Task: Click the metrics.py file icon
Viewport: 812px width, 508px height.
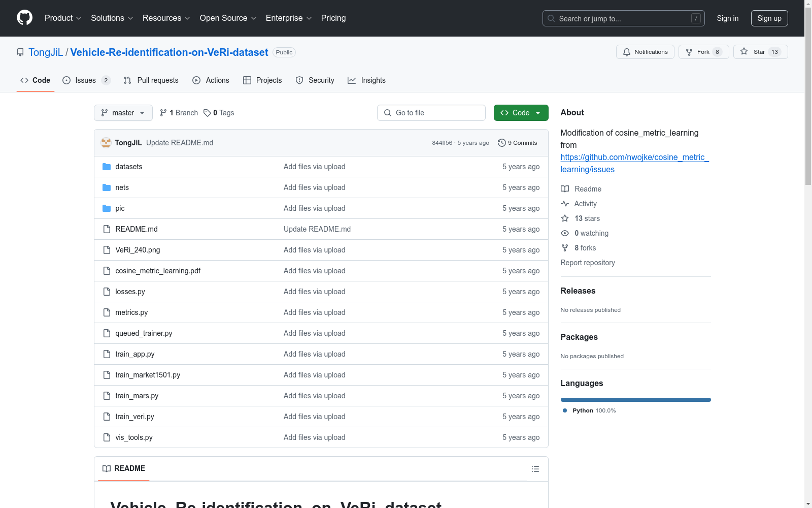Action: [107, 312]
